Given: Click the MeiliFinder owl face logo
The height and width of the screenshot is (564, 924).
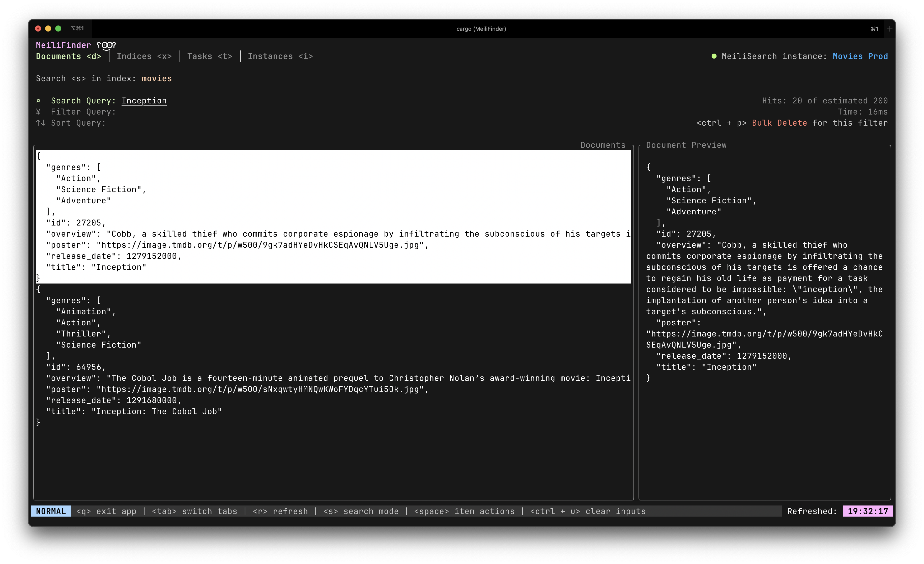Looking at the screenshot, I should [106, 45].
